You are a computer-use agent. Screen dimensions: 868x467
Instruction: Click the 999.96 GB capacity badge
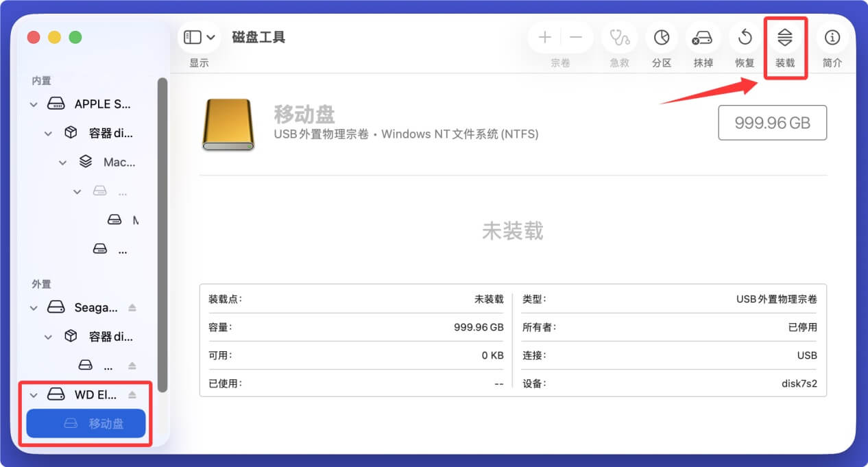click(772, 123)
